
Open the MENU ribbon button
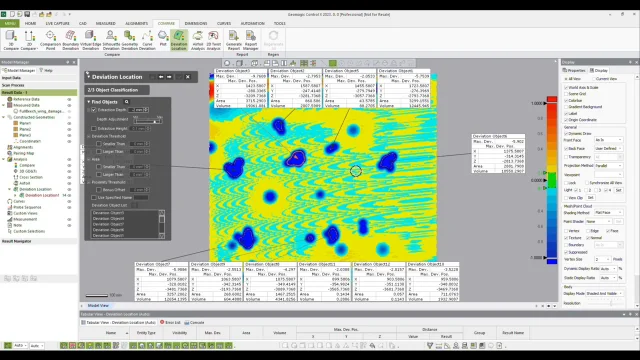coord(10,23)
